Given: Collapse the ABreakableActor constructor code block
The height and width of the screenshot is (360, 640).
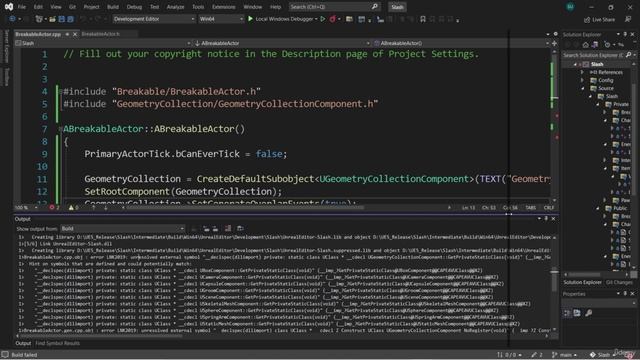Looking at the screenshot, I should point(60,129).
